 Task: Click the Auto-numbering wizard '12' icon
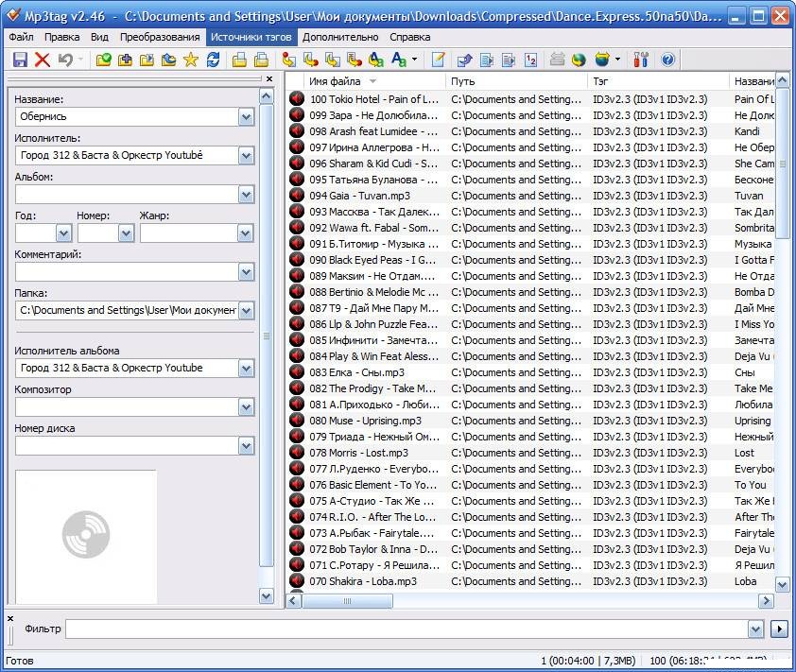(x=530, y=60)
